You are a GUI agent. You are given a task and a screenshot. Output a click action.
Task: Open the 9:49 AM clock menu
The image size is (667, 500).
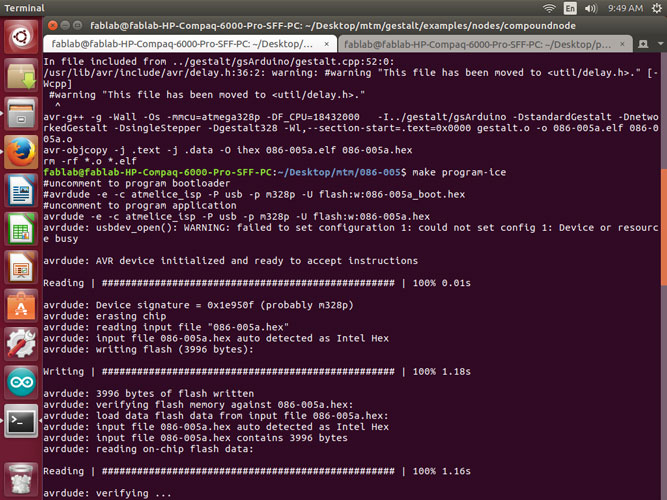coord(625,8)
